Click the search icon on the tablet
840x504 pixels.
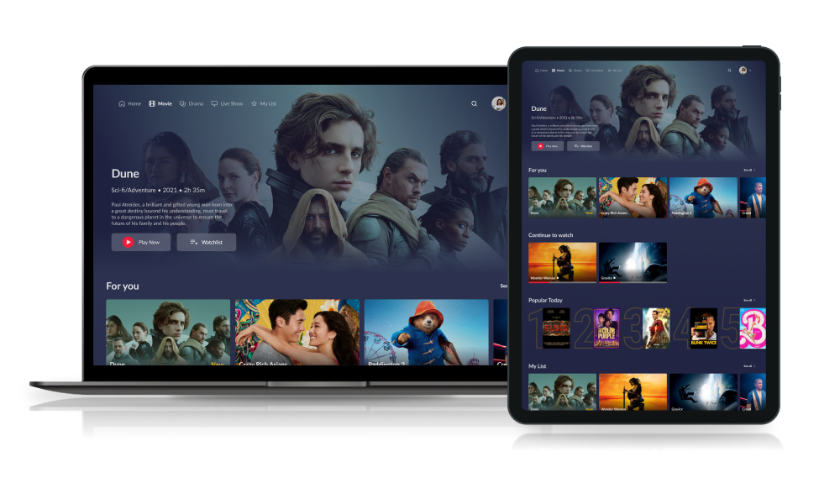click(x=730, y=71)
